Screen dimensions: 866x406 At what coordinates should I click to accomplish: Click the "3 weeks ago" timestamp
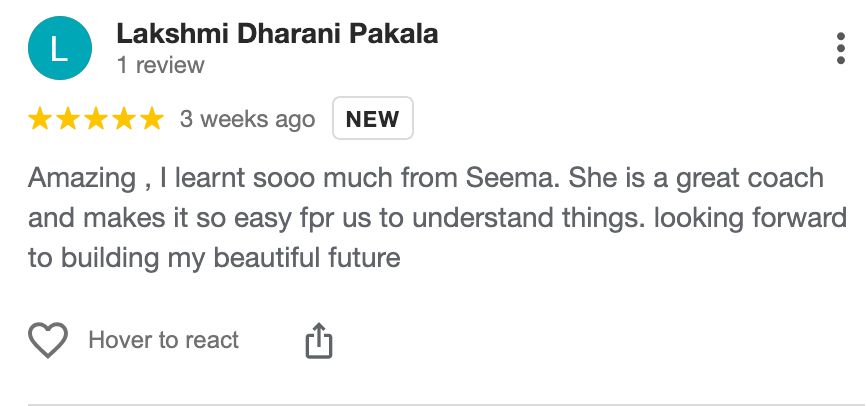247,120
